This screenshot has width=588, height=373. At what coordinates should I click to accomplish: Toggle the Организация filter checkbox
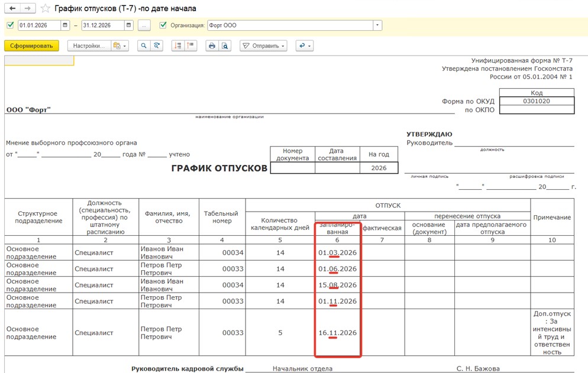[163, 25]
